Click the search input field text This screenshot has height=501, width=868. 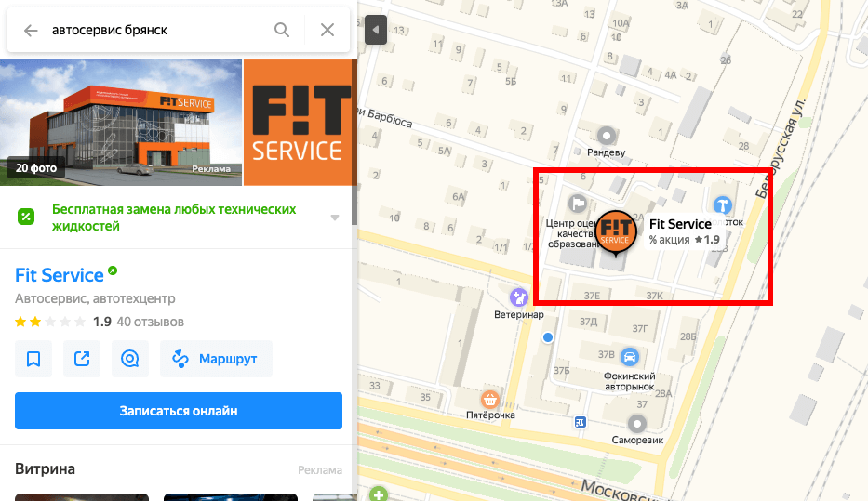tap(110, 30)
